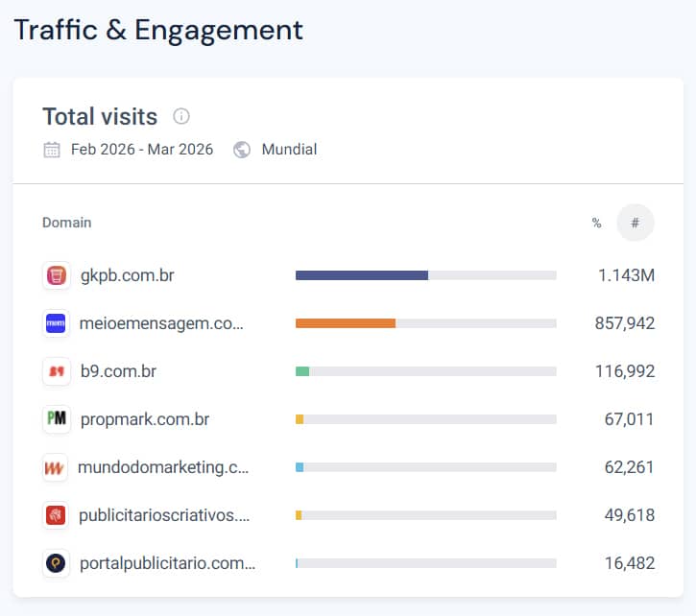This screenshot has width=696, height=616.
Task: Click the green b9.com.br visits bar
Action: (x=302, y=371)
